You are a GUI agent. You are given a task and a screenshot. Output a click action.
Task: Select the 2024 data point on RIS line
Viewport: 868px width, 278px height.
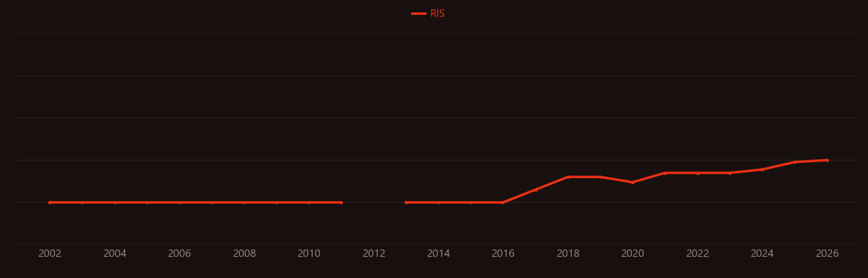(x=762, y=169)
